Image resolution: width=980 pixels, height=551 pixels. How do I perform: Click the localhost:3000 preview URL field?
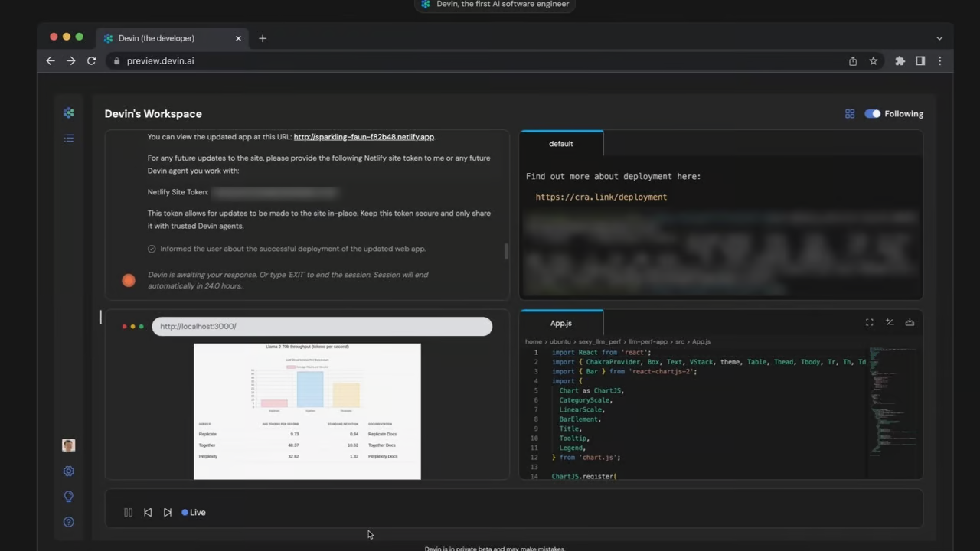click(x=322, y=327)
